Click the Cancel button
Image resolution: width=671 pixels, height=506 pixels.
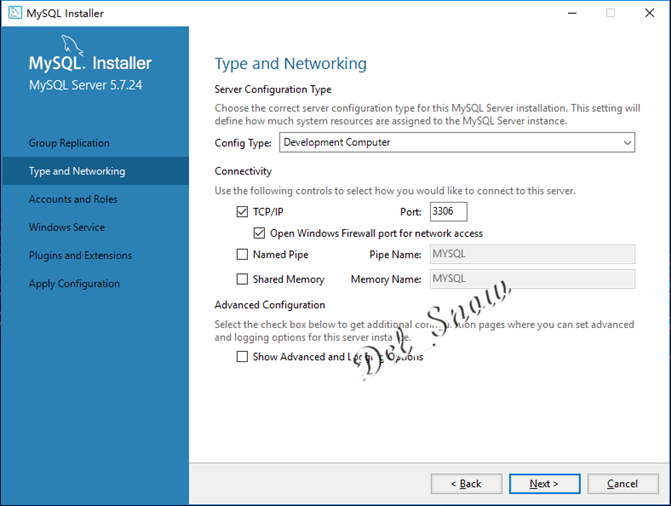[x=623, y=484]
